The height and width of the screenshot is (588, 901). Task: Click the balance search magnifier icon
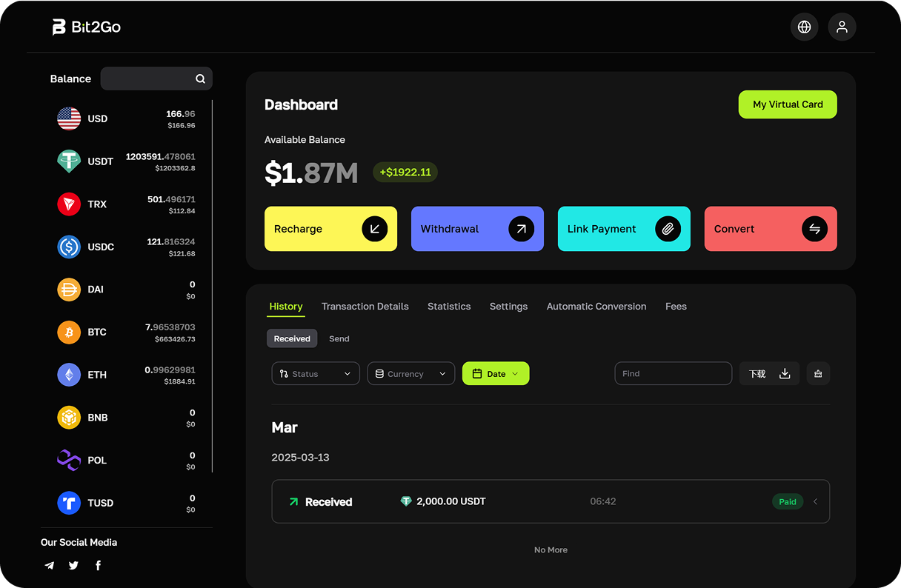coord(200,78)
